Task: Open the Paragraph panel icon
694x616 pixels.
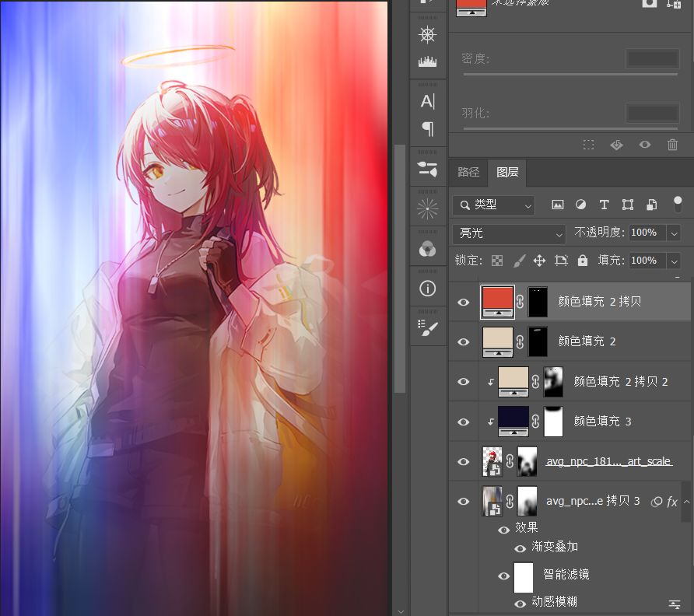Action: coord(427,128)
